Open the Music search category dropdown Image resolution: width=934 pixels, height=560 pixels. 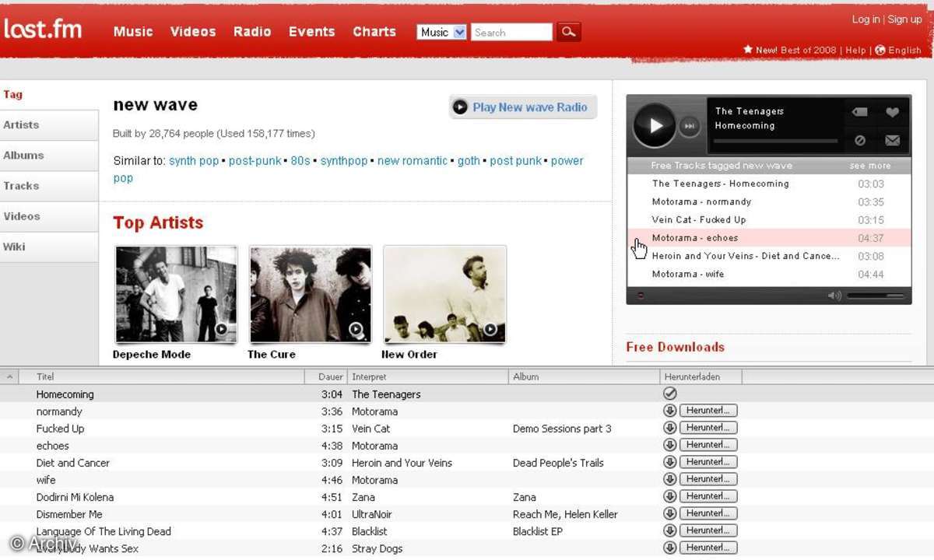[442, 32]
